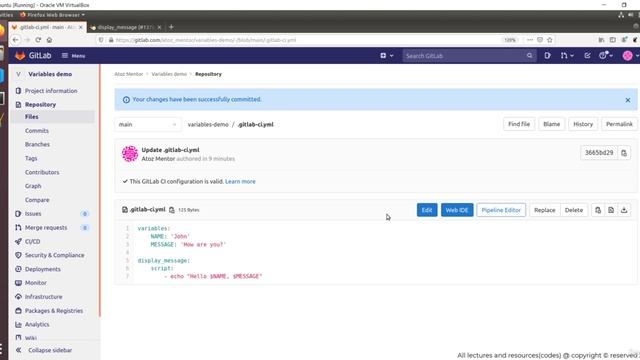
Task: Click the browser back arrow
Action: 16,40
